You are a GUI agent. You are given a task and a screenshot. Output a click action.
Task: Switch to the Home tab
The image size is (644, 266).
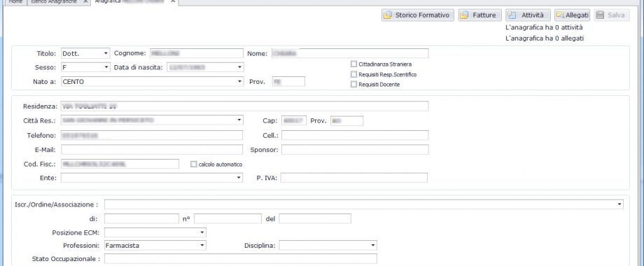pos(16,1)
